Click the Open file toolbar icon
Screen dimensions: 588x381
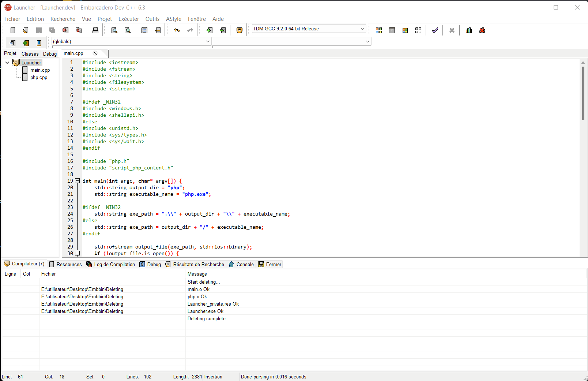(x=26, y=30)
